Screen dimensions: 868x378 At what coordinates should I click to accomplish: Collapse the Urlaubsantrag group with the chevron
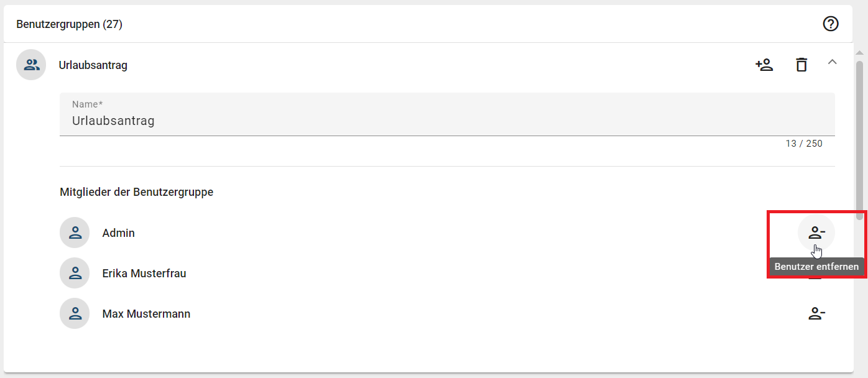(x=833, y=63)
